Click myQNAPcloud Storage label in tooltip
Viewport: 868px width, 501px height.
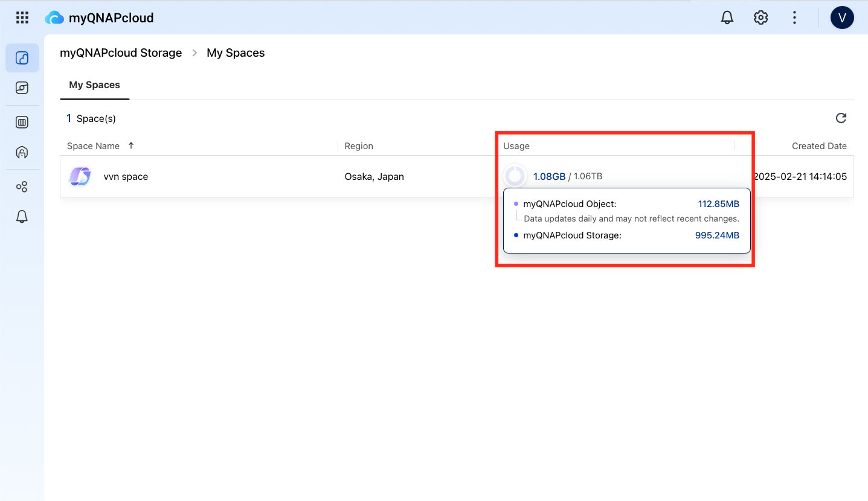(572, 235)
